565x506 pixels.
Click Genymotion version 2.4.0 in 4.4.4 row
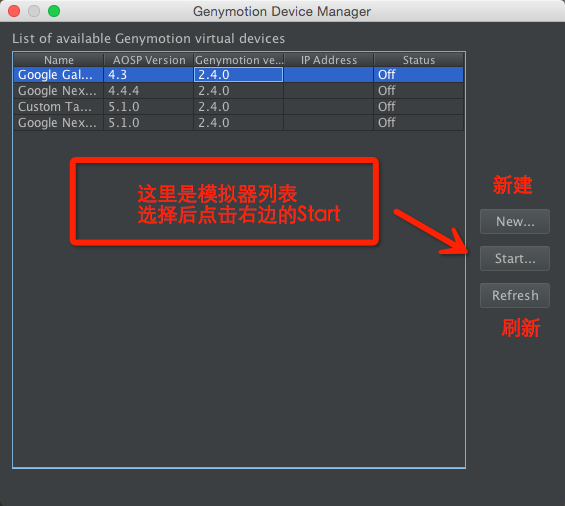(239, 90)
